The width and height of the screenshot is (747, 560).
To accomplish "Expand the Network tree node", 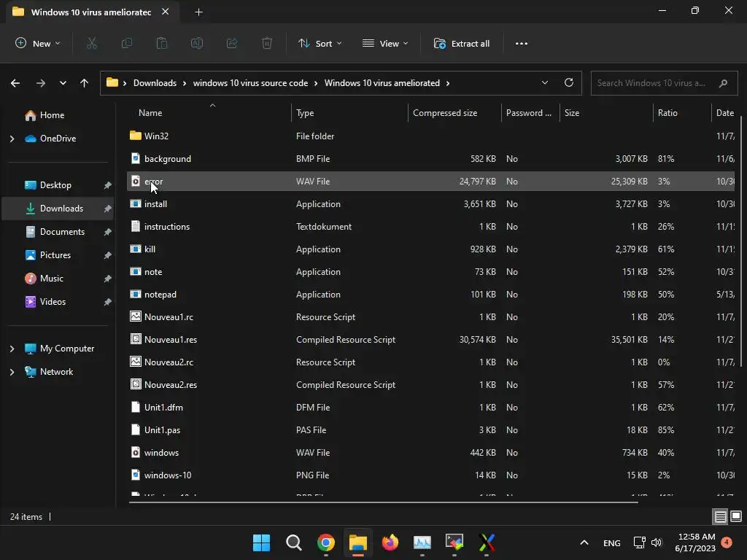I will pyautogui.click(x=12, y=372).
